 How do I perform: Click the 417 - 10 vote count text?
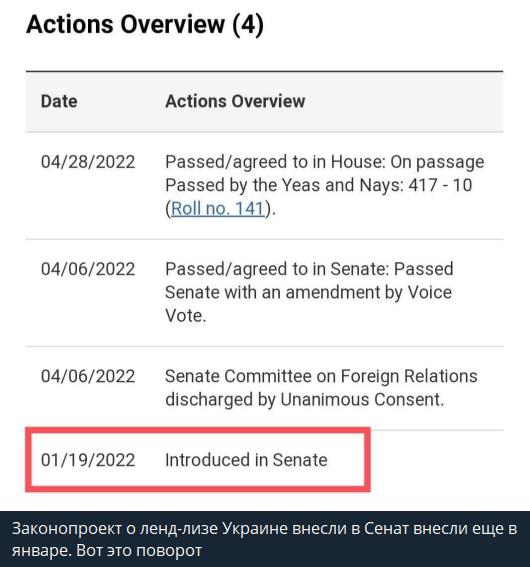pos(440,186)
